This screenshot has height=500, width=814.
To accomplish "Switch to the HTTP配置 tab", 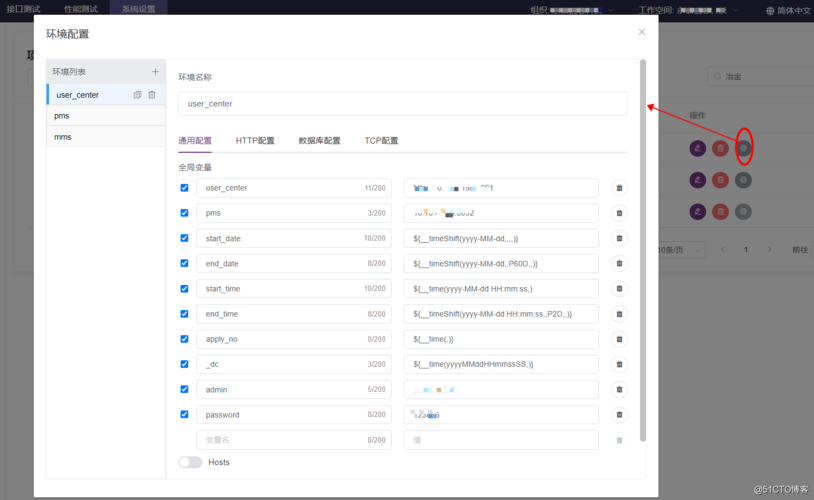I will tap(255, 141).
